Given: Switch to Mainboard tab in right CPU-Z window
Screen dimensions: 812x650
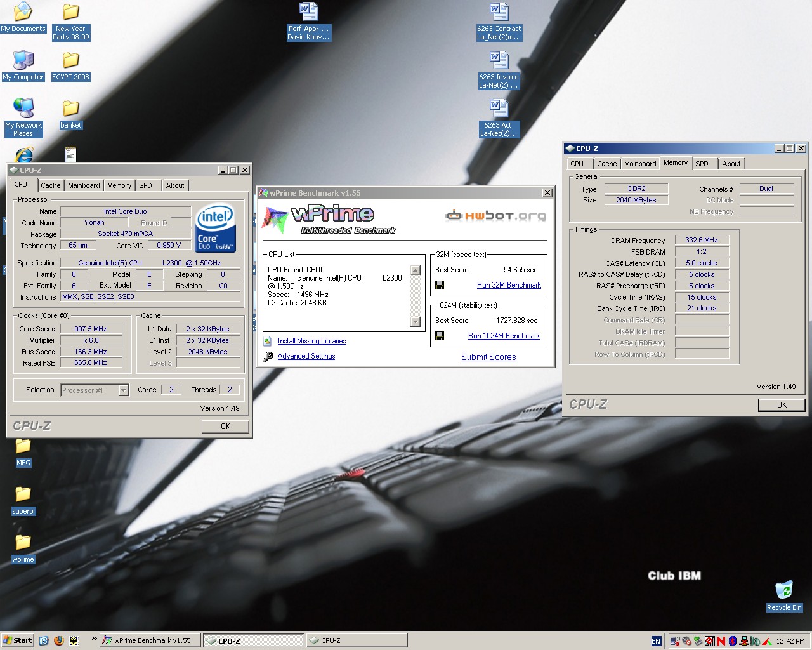Looking at the screenshot, I should pyautogui.click(x=640, y=164).
